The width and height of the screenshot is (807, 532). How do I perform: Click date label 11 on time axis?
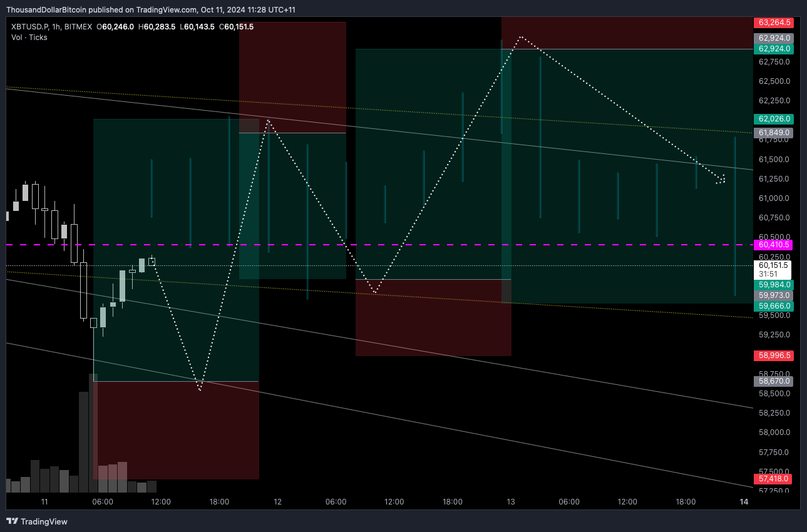[44, 502]
